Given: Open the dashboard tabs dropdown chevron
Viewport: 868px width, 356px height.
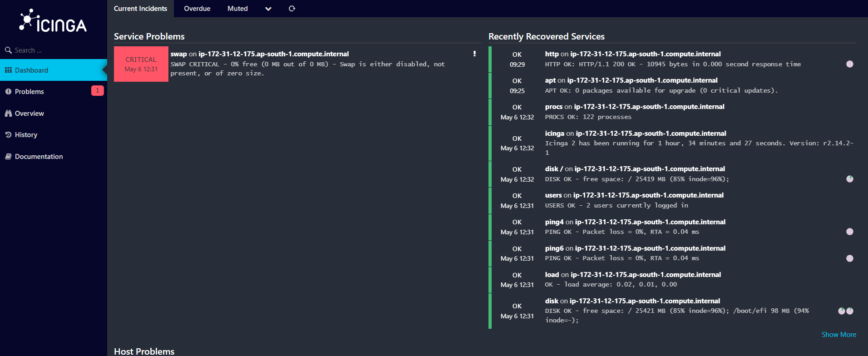Looking at the screenshot, I should click(268, 9).
